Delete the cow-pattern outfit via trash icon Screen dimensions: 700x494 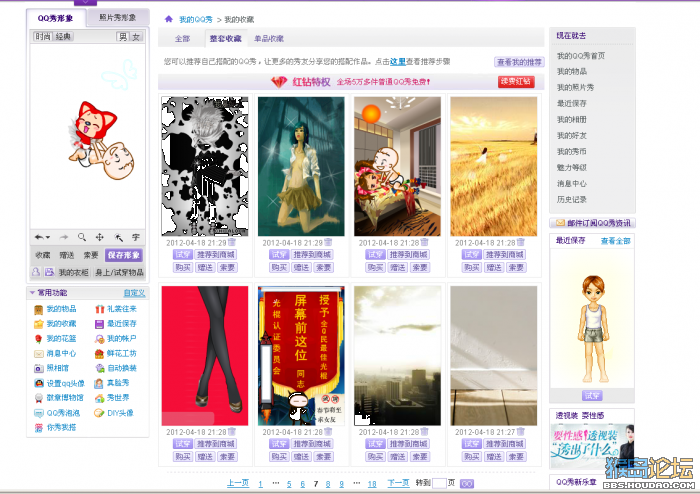click(232, 242)
